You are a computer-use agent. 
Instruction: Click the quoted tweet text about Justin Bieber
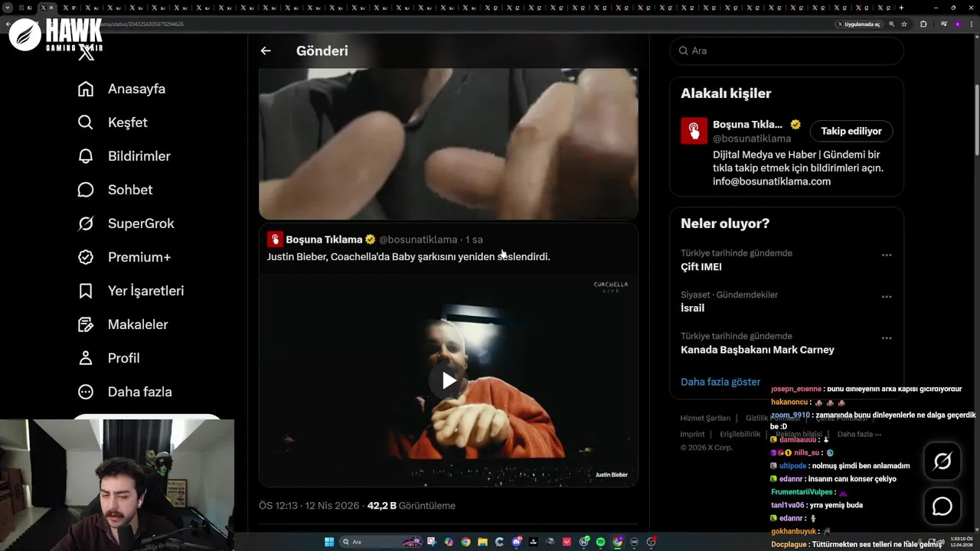(409, 257)
